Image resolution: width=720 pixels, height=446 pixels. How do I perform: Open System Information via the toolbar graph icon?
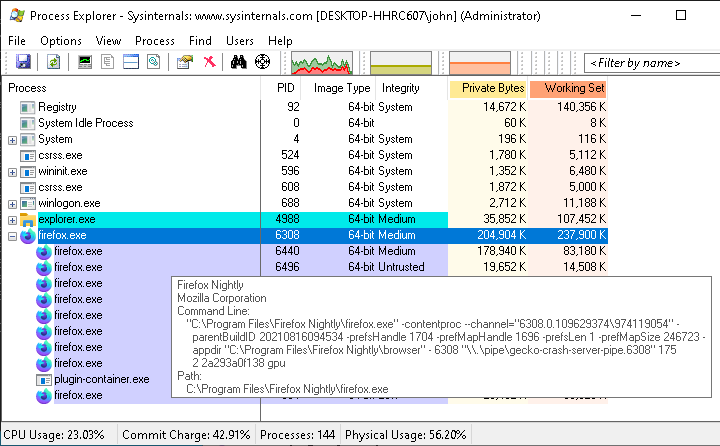pos(85,62)
